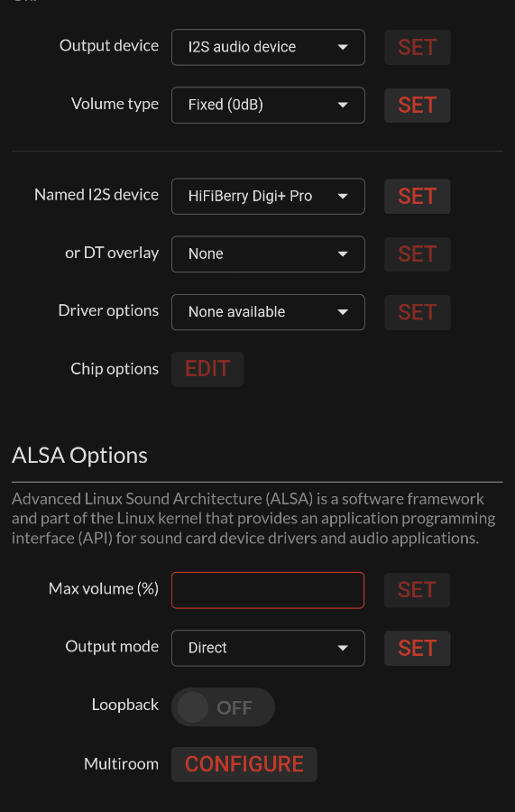Expand the Volume type dropdown

(x=268, y=106)
